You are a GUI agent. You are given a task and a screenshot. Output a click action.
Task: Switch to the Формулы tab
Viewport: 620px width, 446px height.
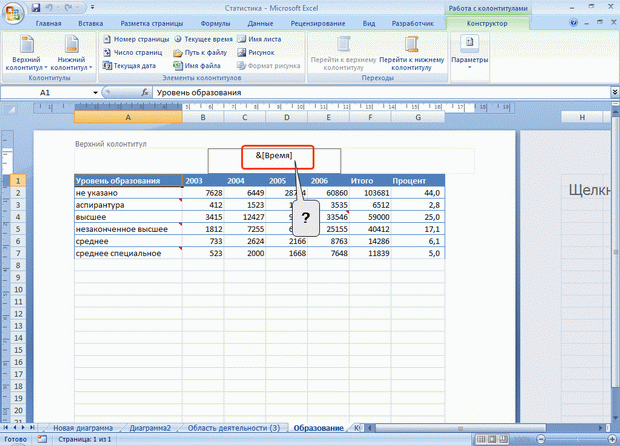click(x=215, y=24)
